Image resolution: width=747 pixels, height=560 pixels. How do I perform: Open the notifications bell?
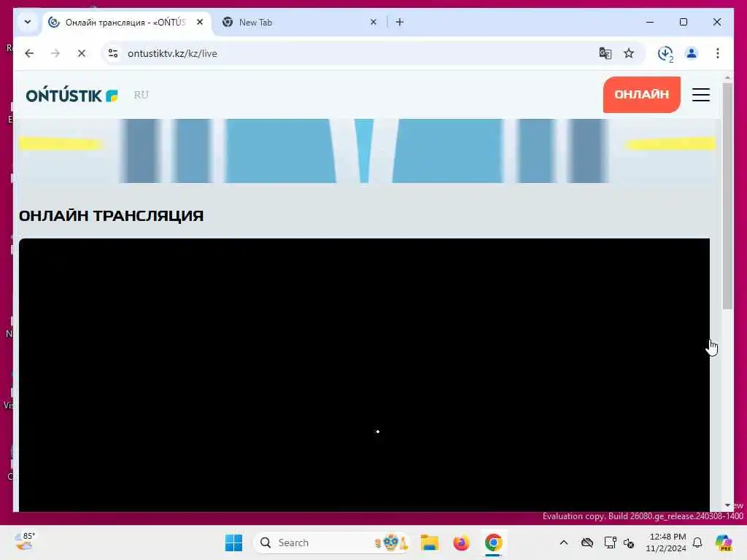[x=697, y=542]
